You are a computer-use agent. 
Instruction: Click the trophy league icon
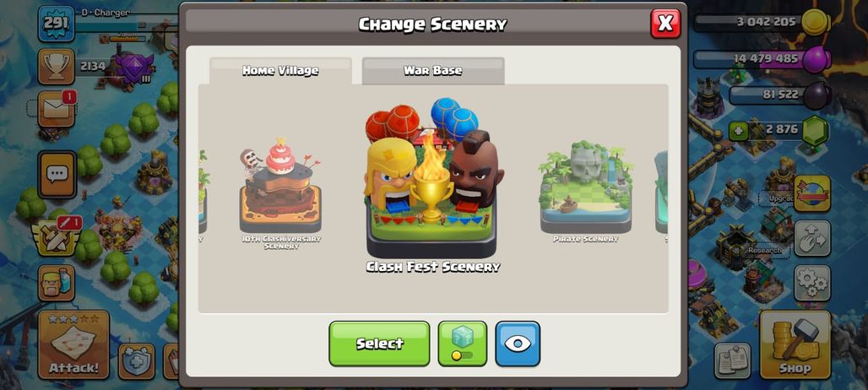(56, 67)
